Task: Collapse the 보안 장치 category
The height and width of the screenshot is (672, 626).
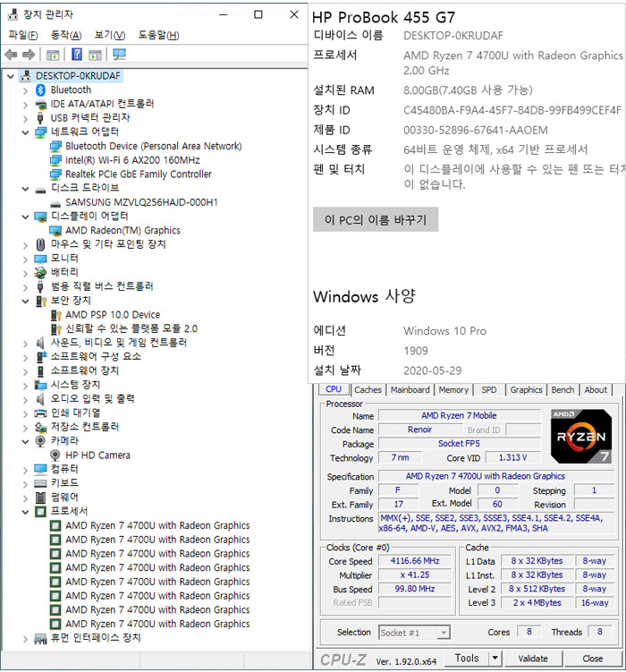Action: (x=25, y=302)
